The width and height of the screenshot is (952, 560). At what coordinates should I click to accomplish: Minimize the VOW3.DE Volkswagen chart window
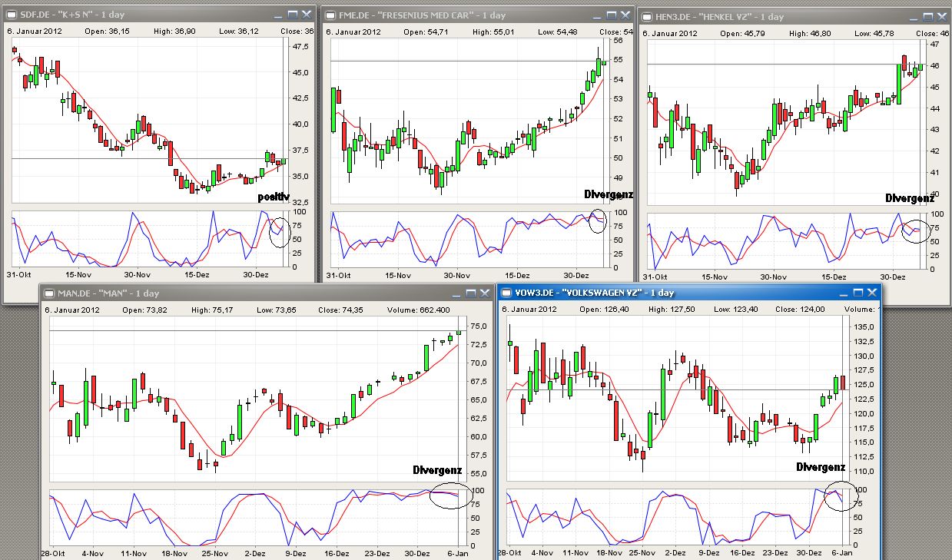(844, 293)
